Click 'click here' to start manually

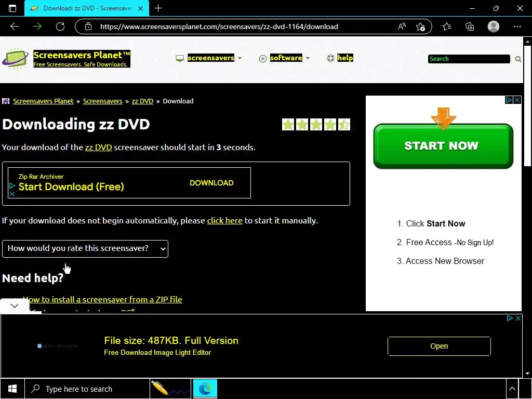pyautogui.click(x=224, y=220)
